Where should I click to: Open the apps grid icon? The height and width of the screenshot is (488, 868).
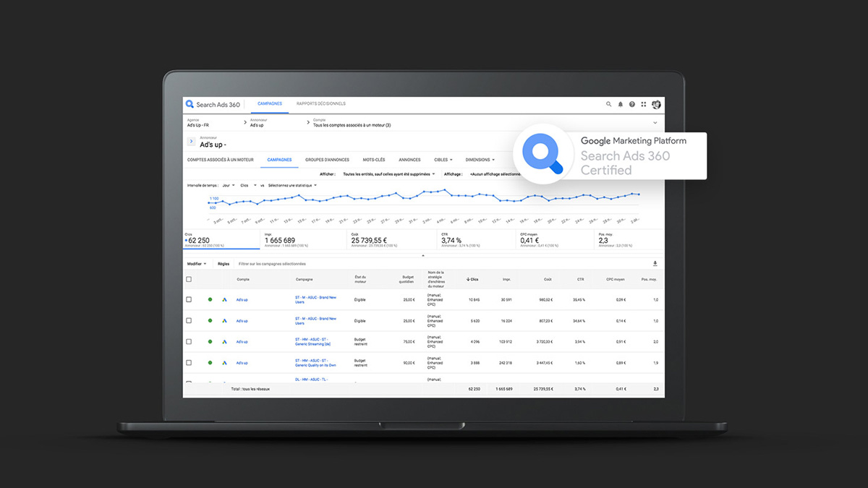pyautogui.click(x=644, y=104)
